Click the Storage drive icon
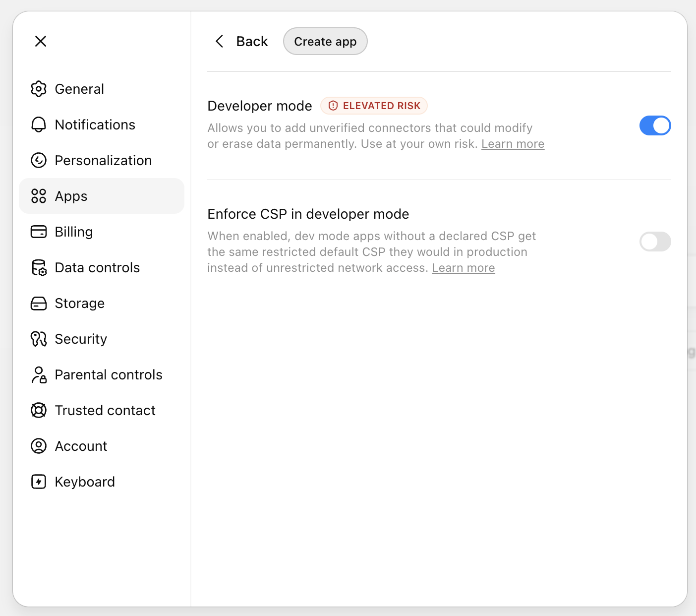 (39, 303)
